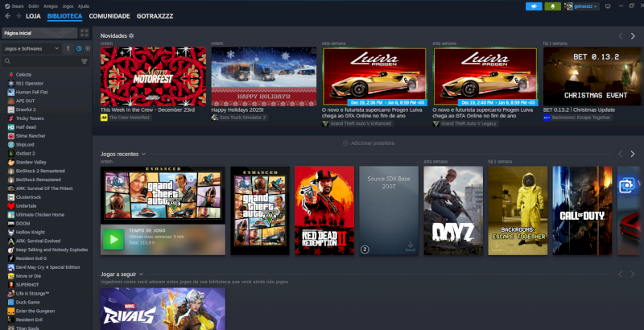The height and width of the screenshot is (330, 644).
Task: Open the gotraxzzz account dropdown
Action: 586,6
